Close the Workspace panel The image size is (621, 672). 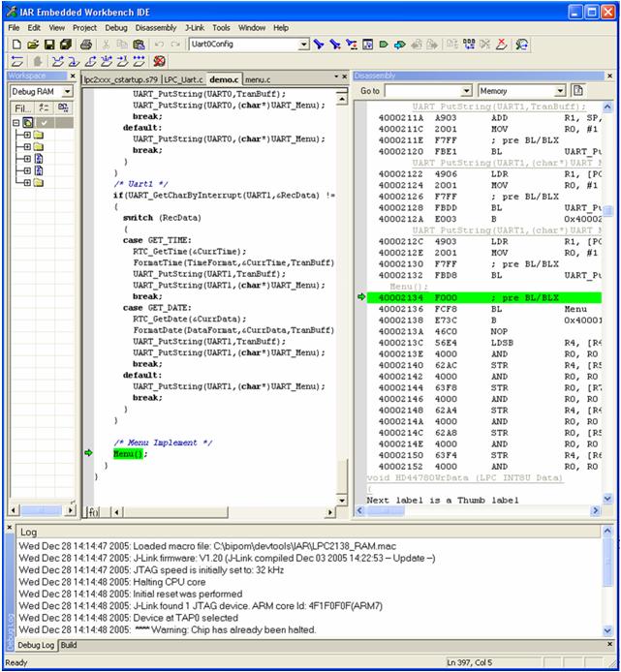point(73,76)
